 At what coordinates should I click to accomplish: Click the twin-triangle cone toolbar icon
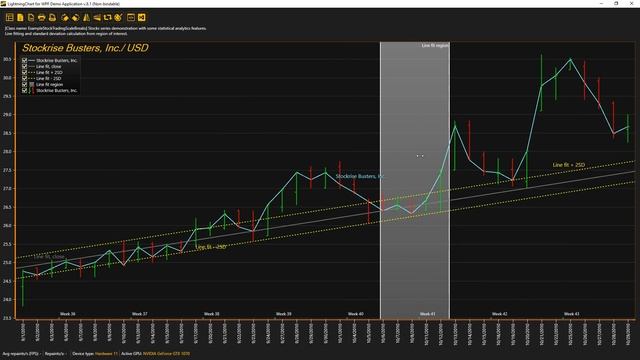click(87, 18)
